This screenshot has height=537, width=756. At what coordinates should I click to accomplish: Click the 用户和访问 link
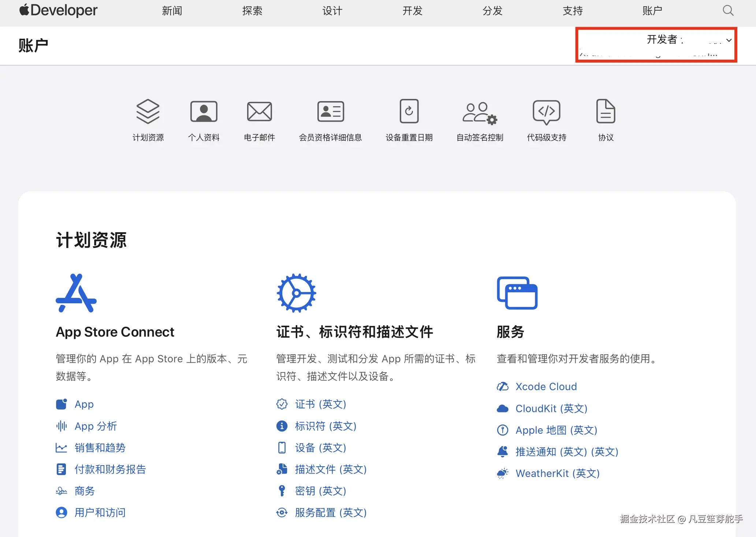(x=100, y=512)
